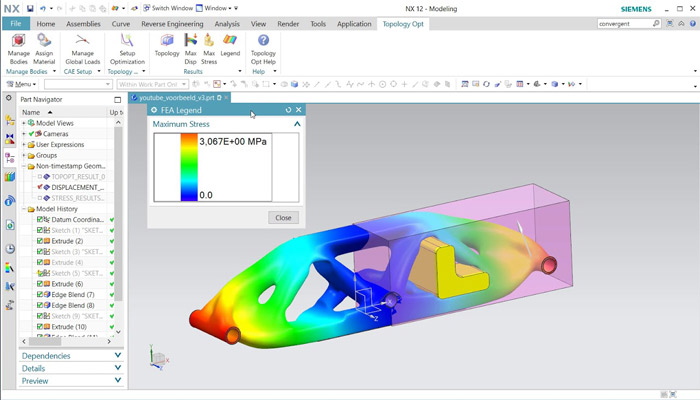700x400 pixels.
Task: Toggle visibility of TOPOPT_RESULT_0
Action: pyautogui.click(x=40, y=176)
